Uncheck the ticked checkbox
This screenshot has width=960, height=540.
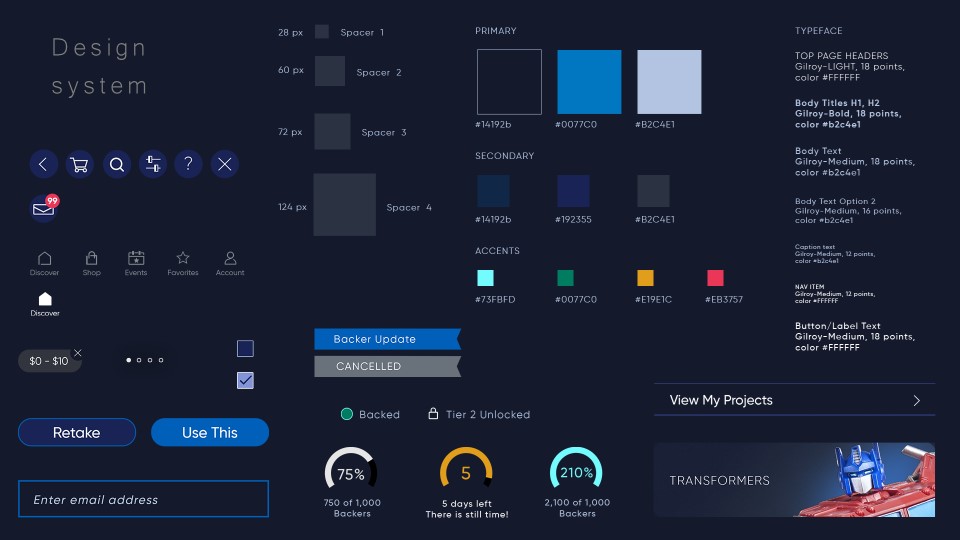(245, 380)
